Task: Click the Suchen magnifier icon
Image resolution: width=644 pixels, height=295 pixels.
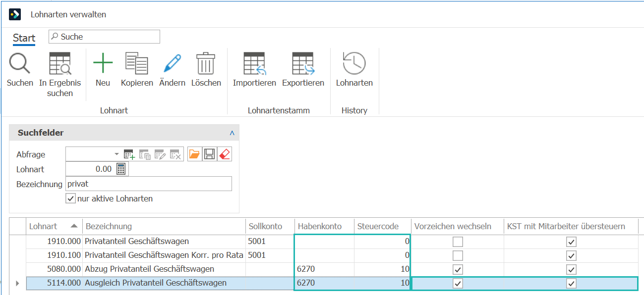Action: tap(20, 64)
